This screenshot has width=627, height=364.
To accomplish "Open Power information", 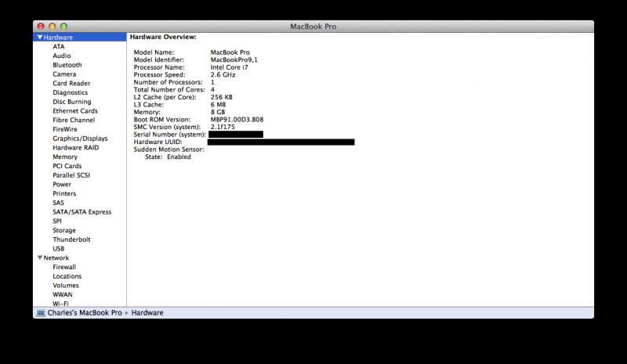I will coord(62,184).
